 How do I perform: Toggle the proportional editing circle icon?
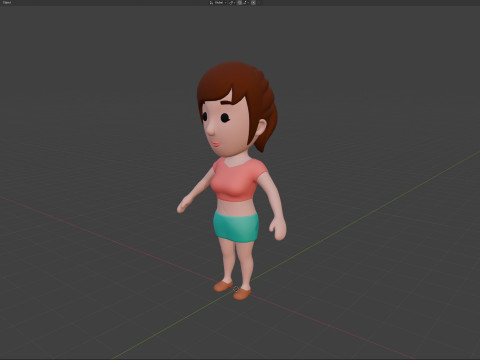253,2
